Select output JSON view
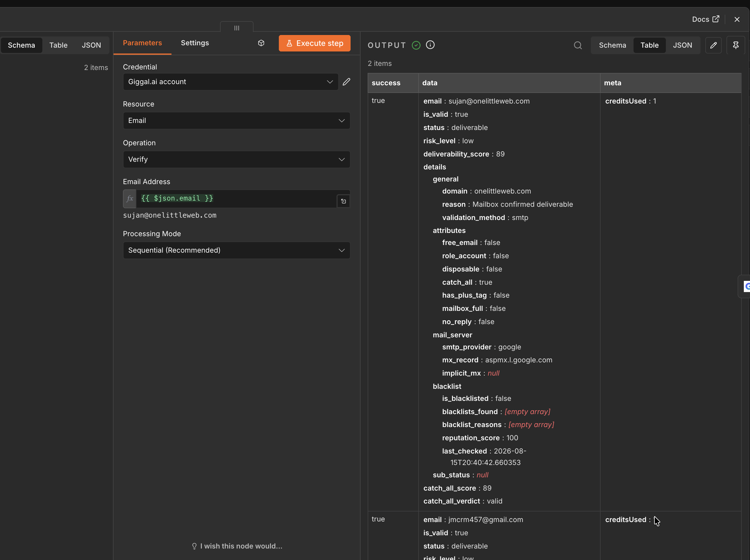 point(683,45)
